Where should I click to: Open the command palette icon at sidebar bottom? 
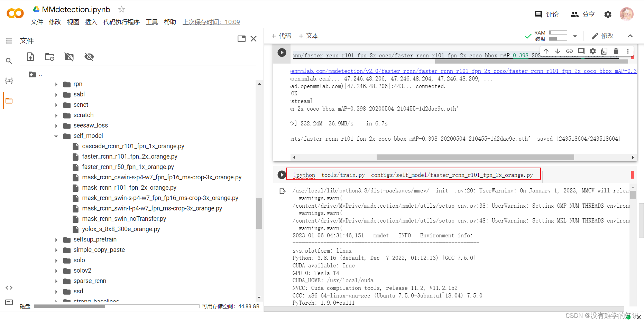pos(9,302)
